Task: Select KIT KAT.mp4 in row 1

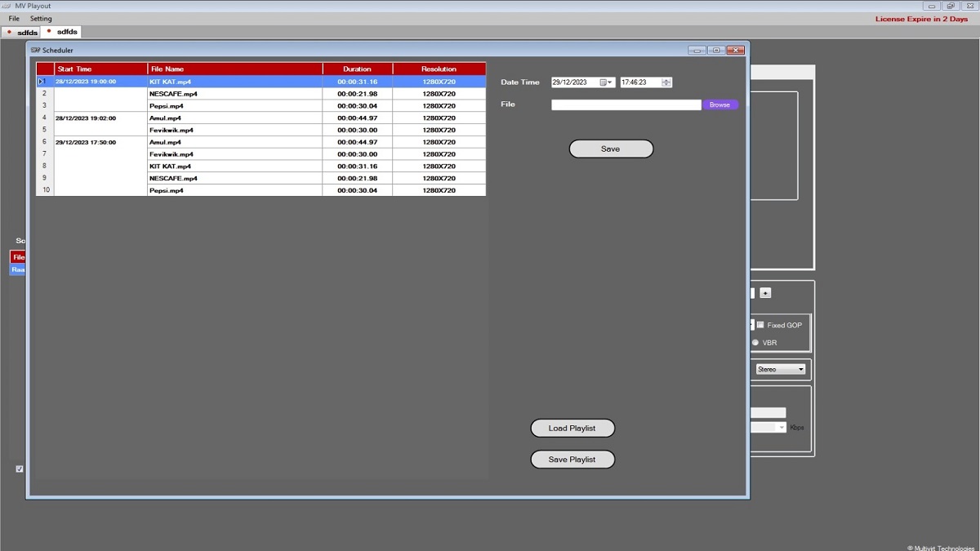Action: click(x=235, y=82)
